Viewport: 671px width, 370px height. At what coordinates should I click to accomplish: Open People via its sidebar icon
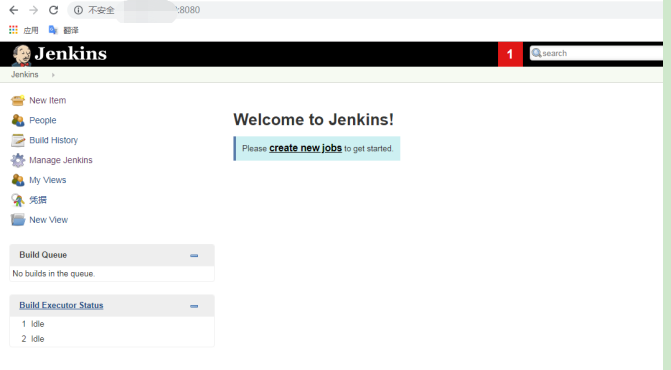click(18, 120)
